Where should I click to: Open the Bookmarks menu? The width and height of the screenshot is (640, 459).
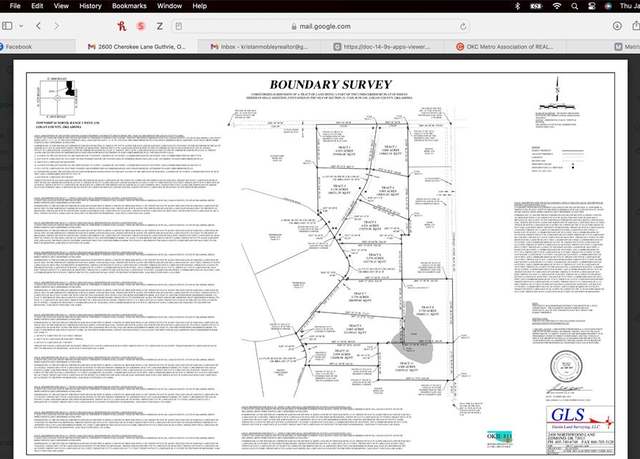(129, 6)
